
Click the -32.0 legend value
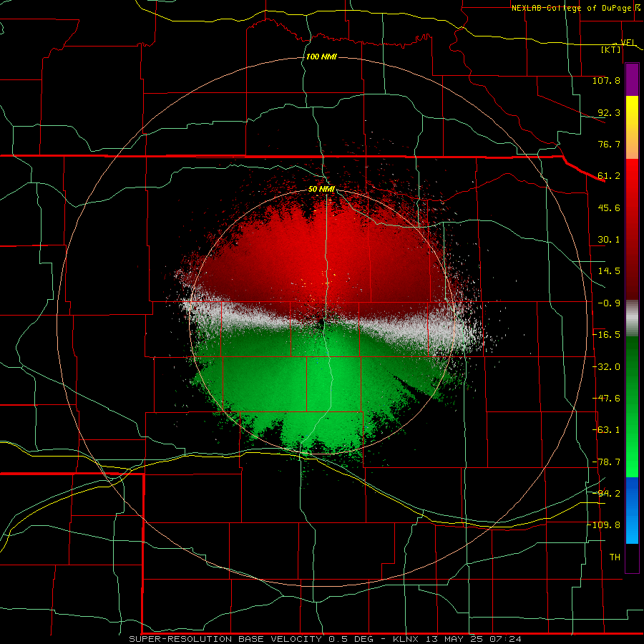[x=606, y=367]
